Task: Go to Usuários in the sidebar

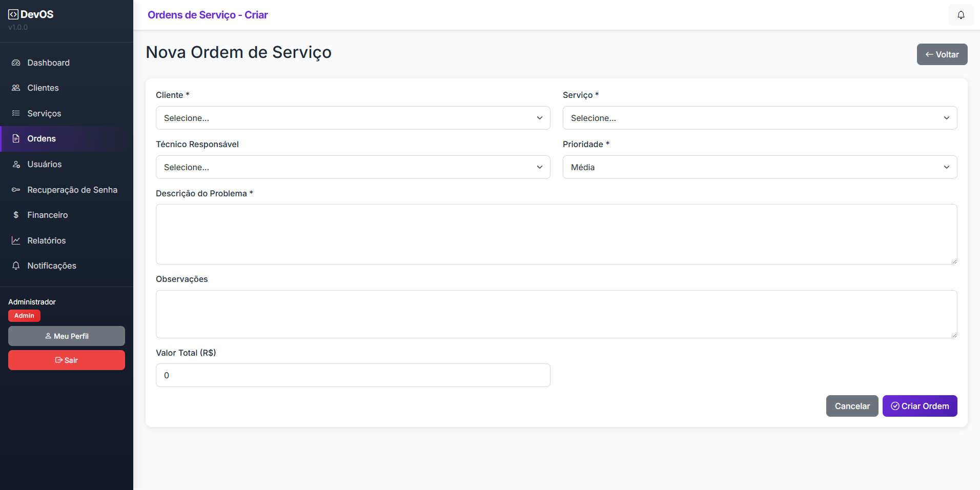Action: (44, 164)
